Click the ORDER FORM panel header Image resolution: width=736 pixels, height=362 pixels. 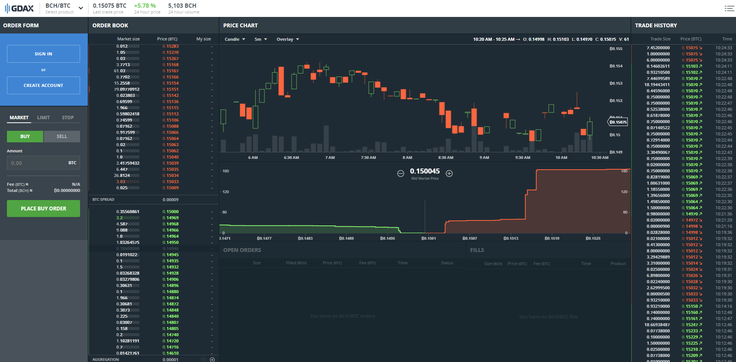[x=21, y=25]
